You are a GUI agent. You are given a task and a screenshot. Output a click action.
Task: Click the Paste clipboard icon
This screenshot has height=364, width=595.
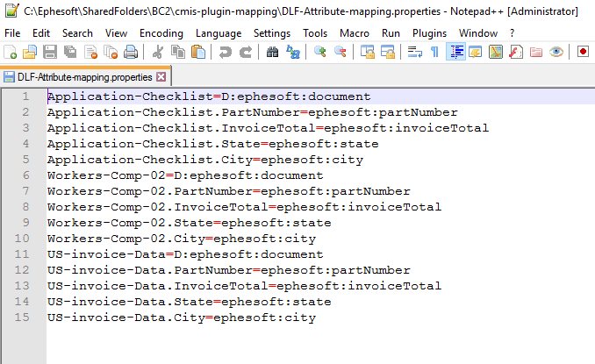pyautogui.click(x=198, y=52)
